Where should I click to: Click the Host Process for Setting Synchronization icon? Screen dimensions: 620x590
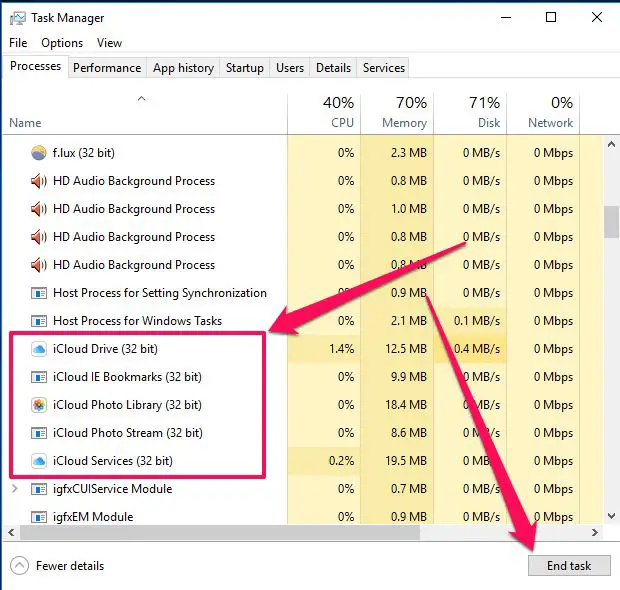pyautogui.click(x=39, y=293)
